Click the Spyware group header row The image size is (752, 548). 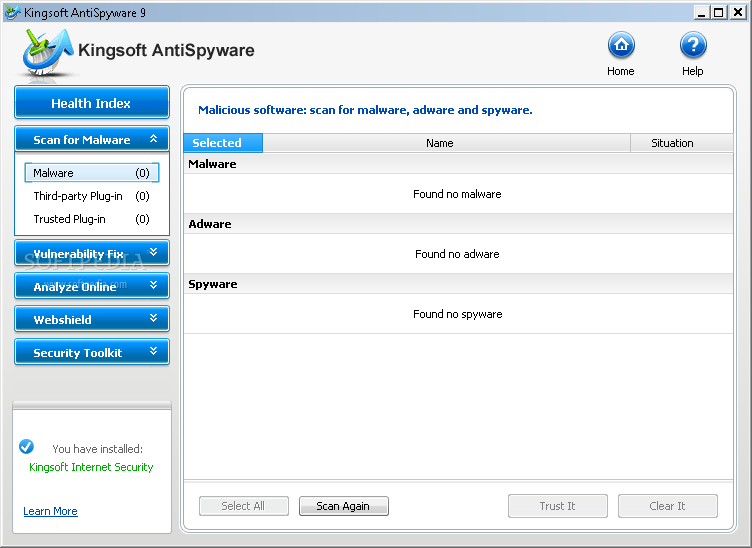(x=458, y=284)
